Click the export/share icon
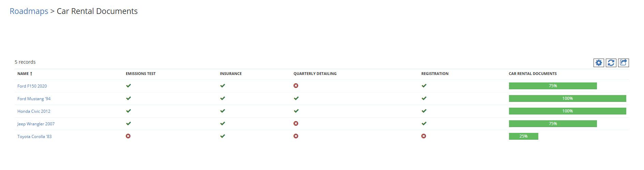The width and height of the screenshot is (644, 170). click(624, 63)
